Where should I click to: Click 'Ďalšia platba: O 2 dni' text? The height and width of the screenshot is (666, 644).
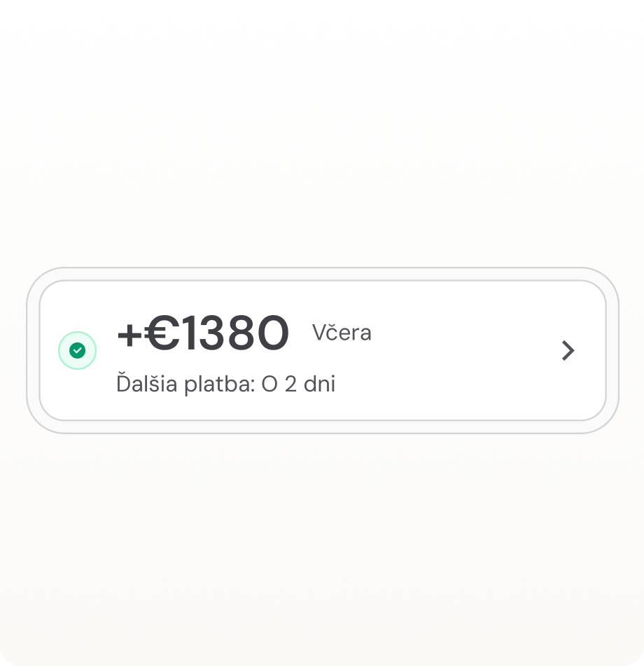point(225,384)
